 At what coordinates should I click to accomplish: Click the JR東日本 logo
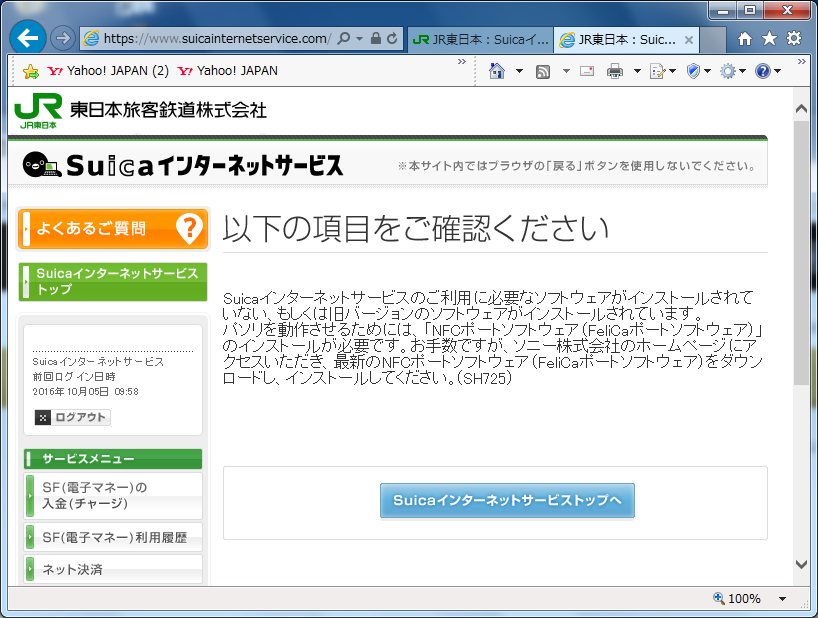click(x=38, y=111)
